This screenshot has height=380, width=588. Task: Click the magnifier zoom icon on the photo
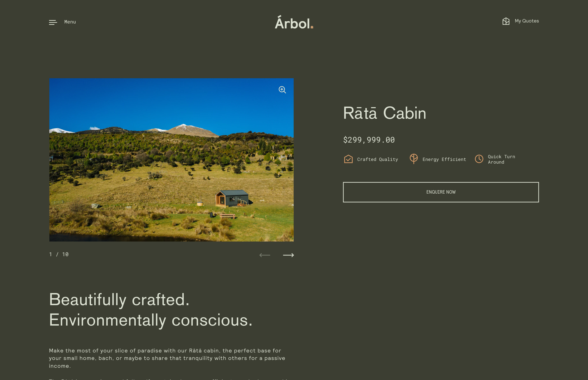pos(282,90)
